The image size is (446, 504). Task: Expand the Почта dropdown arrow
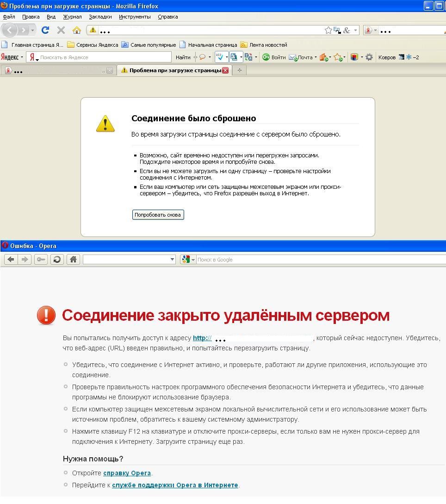click(x=316, y=57)
